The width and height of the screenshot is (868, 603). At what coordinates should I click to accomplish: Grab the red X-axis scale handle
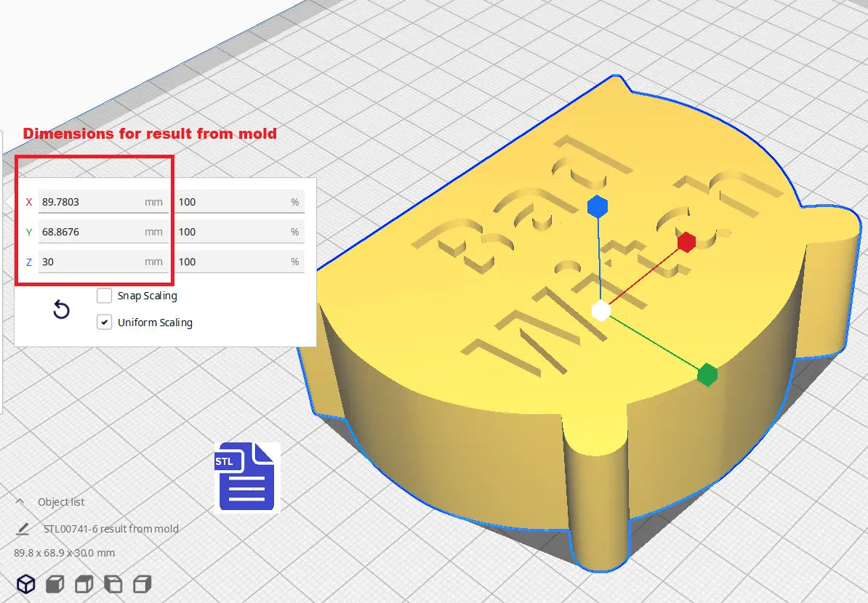click(686, 242)
